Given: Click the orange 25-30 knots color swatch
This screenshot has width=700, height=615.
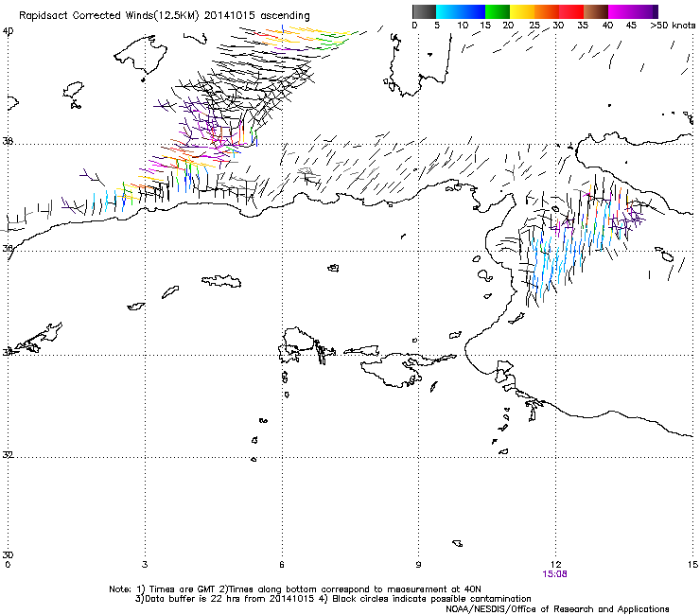Looking at the screenshot, I should coord(547,11).
